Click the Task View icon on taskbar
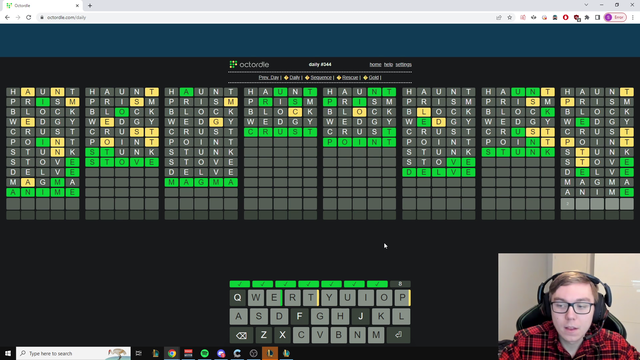 tap(139, 353)
